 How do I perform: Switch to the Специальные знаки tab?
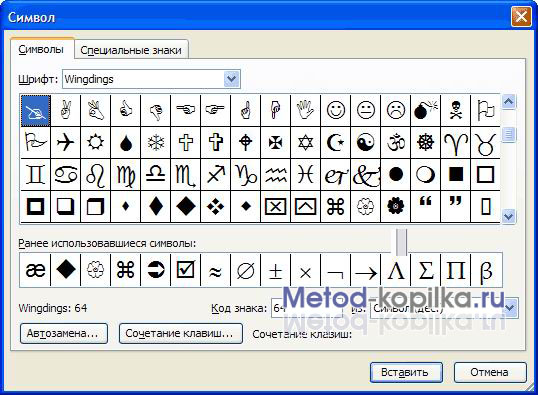131,50
